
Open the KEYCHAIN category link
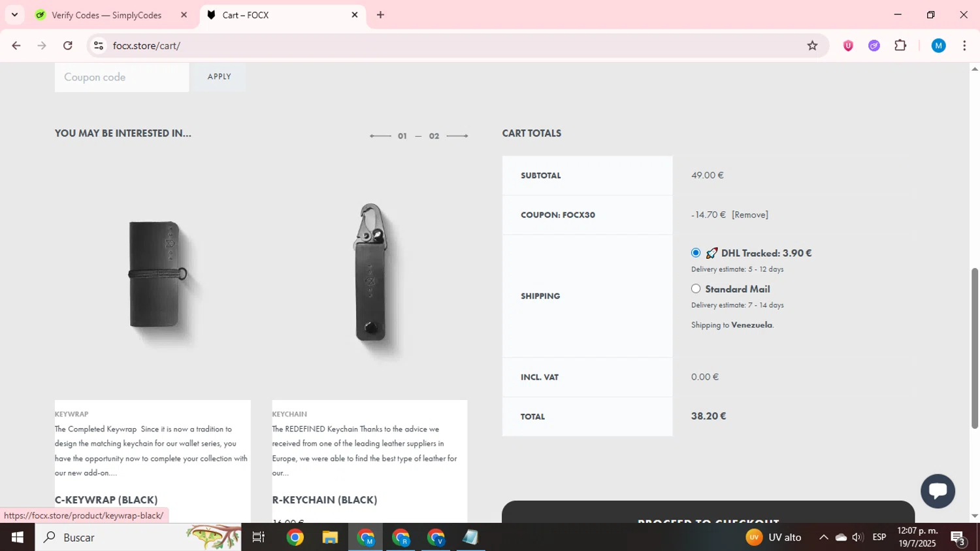click(x=289, y=414)
